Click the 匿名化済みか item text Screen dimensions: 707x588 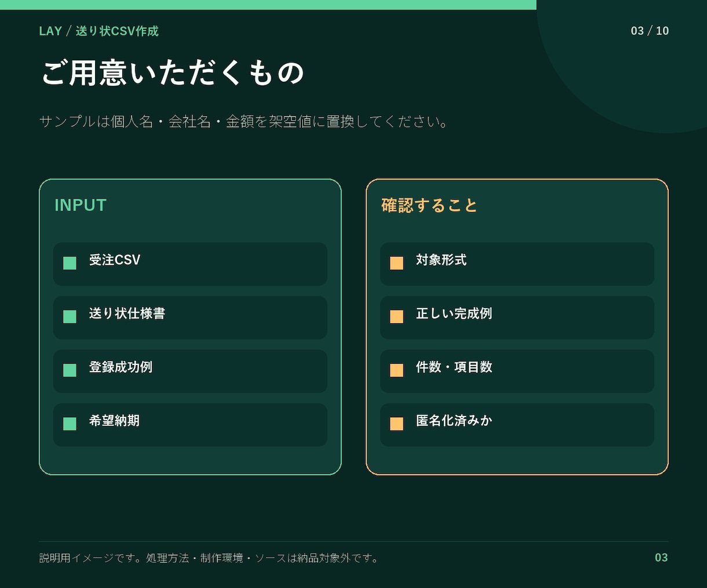[454, 421]
